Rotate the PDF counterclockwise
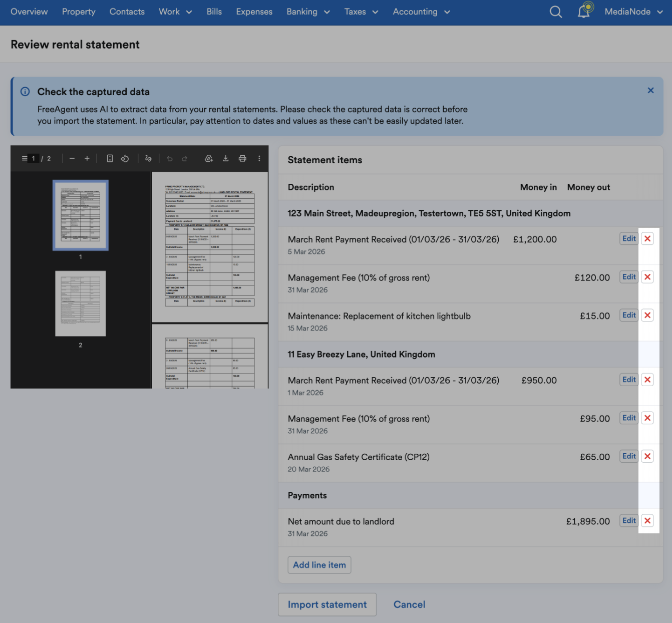672x623 pixels. click(125, 159)
